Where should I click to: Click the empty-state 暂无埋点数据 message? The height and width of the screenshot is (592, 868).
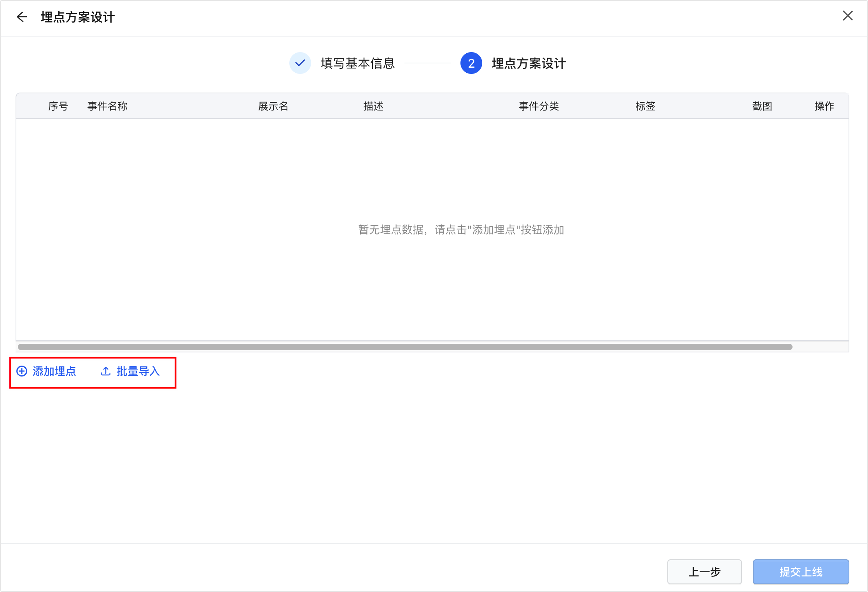point(461,230)
